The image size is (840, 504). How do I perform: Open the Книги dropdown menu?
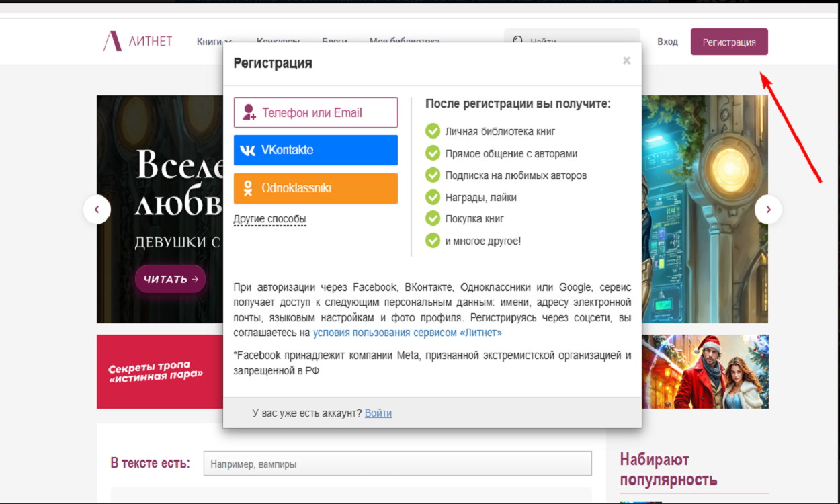click(214, 42)
